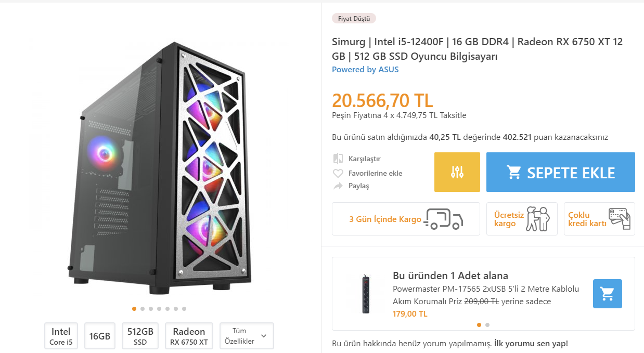Viewport: 644px width, 353px height.
Task: Select the last image carousel dot
Action: tap(184, 309)
